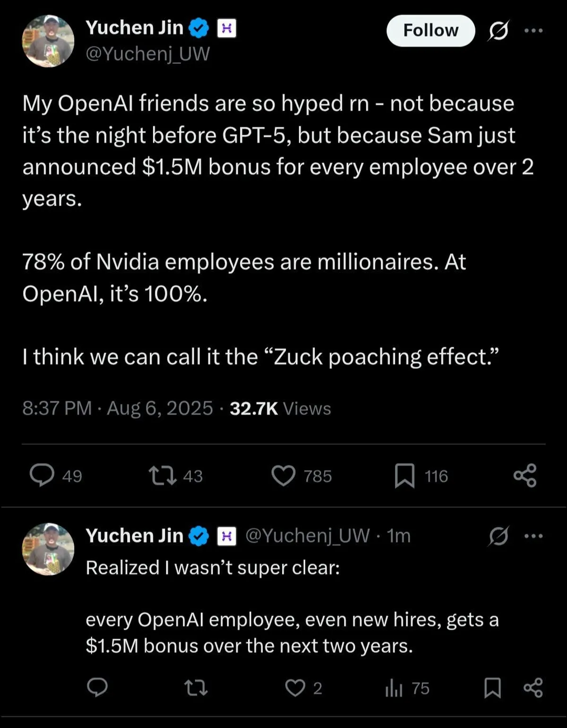This screenshot has height=728, width=567.
Task: Click the Follow button
Action: coord(430,31)
